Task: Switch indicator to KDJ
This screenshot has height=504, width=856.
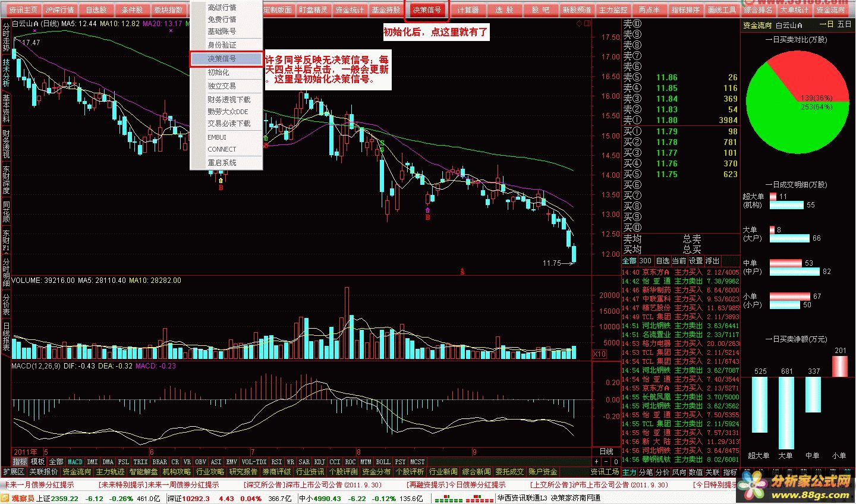Action: pyautogui.click(x=320, y=462)
